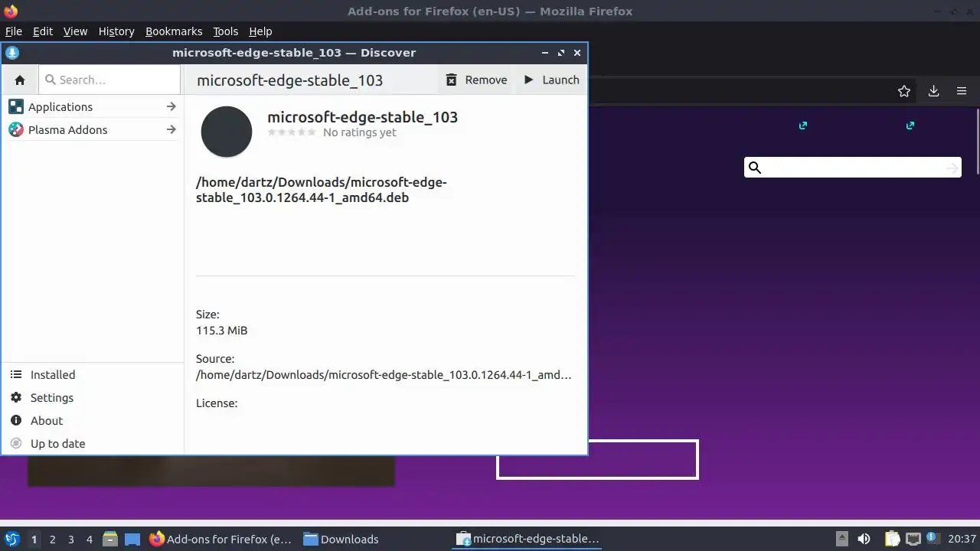Open volume control in system tray
The width and height of the screenshot is (980, 551).
click(864, 539)
